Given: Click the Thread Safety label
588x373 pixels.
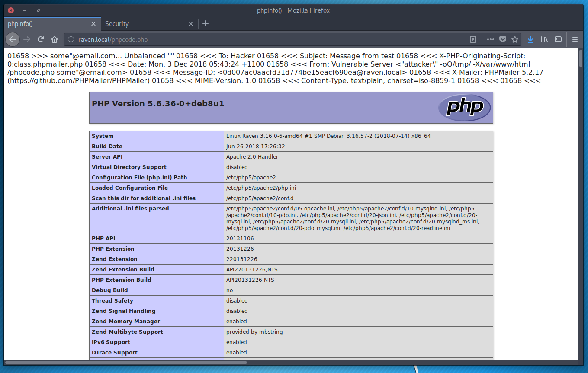Looking at the screenshot, I should (x=112, y=301).
